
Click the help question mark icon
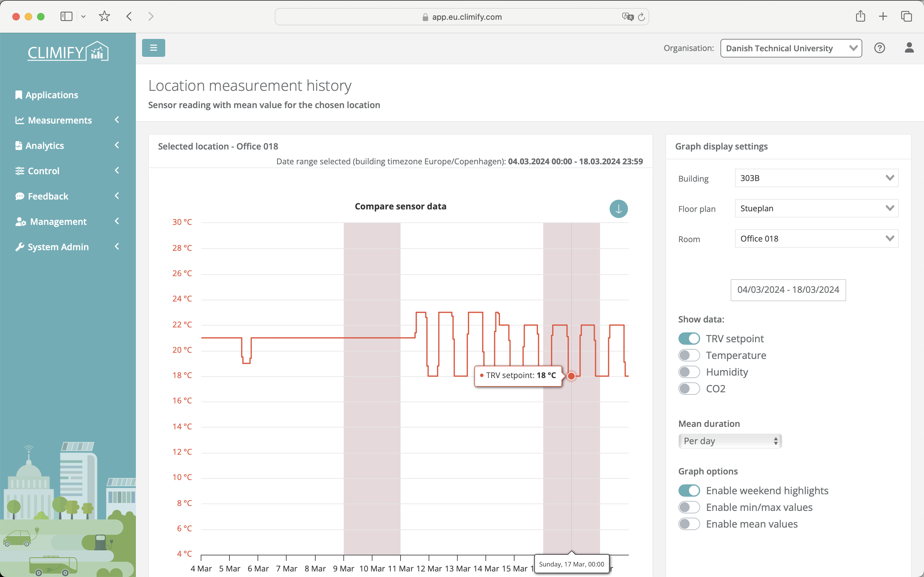click(x=880, y=48)
